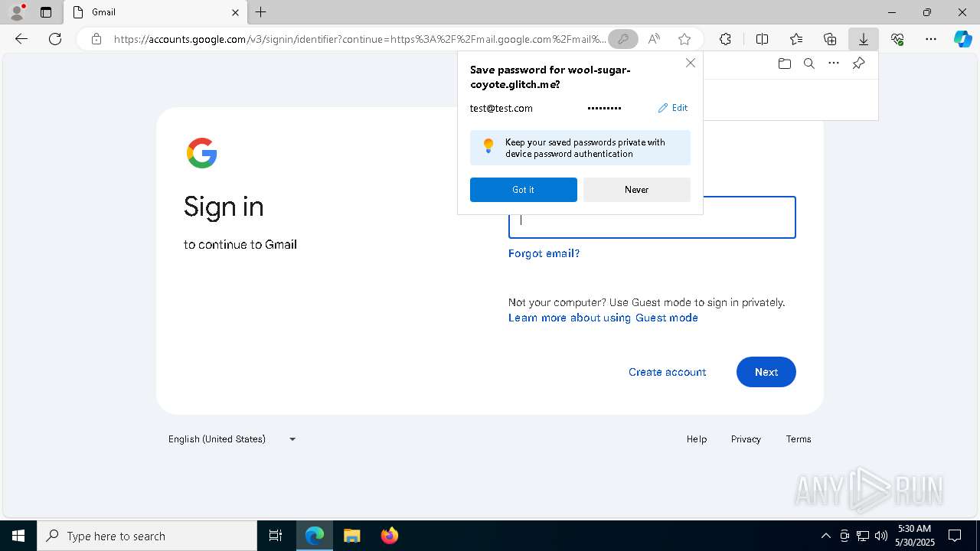Enable Read aloud icon
980x551 pixels.
pos(654,39)
